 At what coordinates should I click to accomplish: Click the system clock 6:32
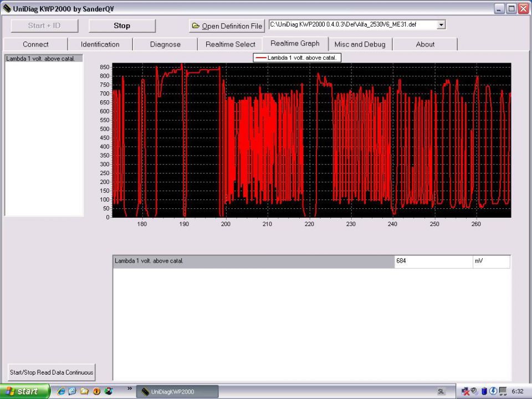(518, 392)
